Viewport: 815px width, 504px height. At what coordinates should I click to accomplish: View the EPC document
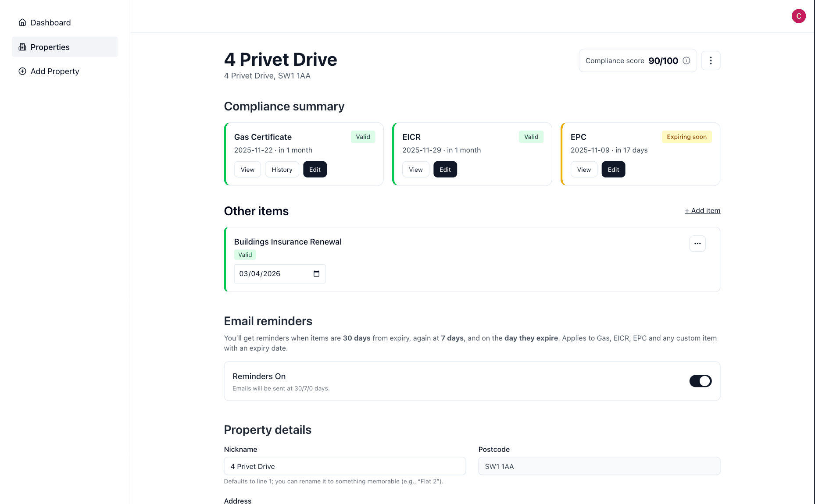583,169
